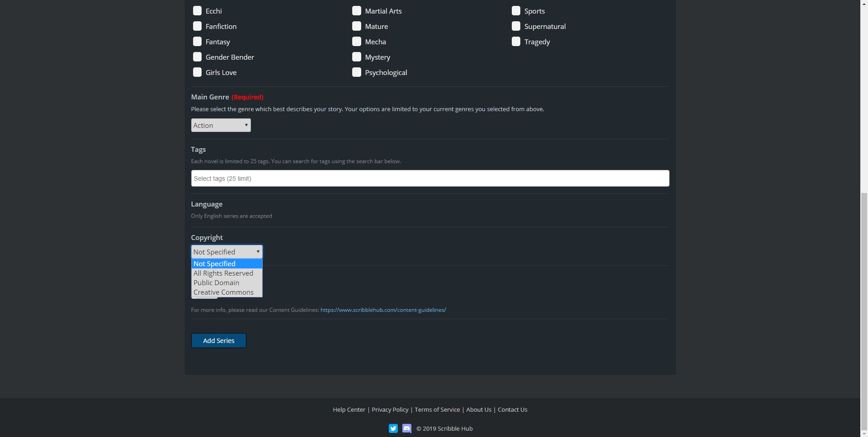This screenshot has height=437, width=868.
Task: Pick Creative Commons copyright option
Action: click(x=223, y=292)
